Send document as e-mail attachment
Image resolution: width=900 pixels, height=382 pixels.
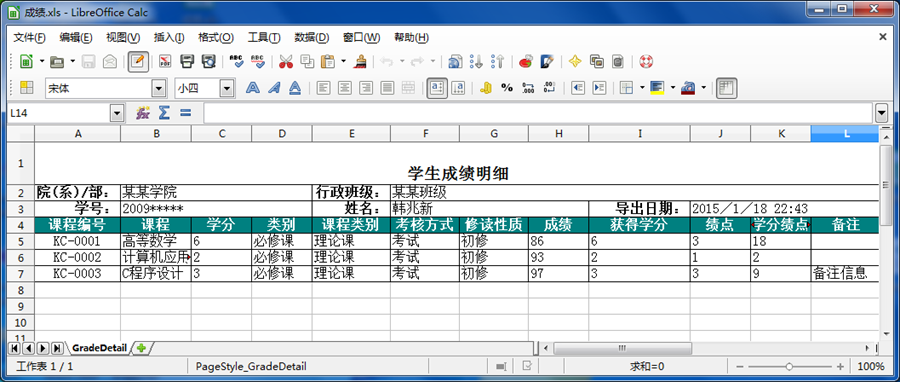point(110,61)
